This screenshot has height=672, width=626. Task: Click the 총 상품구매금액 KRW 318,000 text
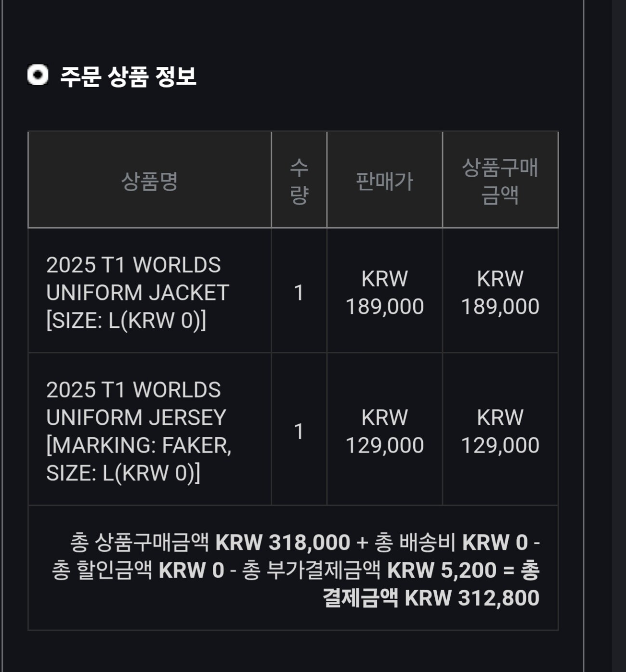[x=210, y=543]
